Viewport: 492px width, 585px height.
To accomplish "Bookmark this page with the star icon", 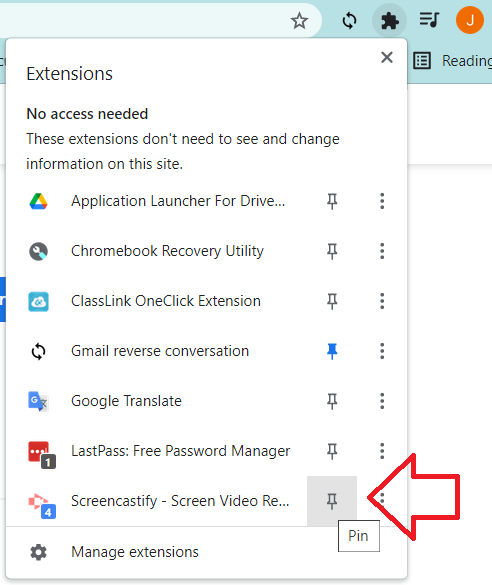I will click(299, 21).
